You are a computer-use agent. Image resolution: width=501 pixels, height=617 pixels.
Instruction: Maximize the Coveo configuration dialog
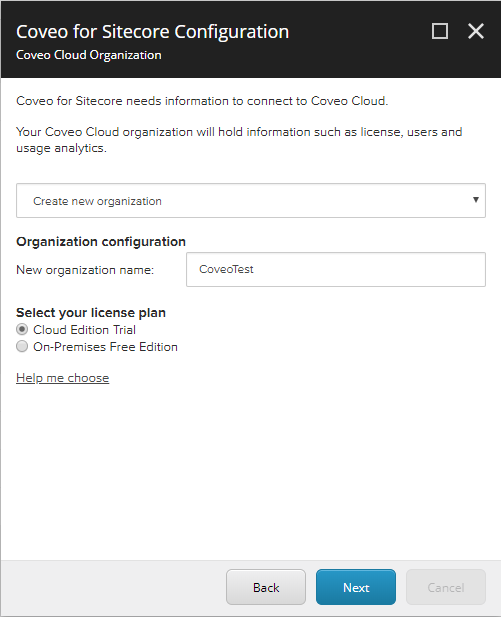[440, 31]
